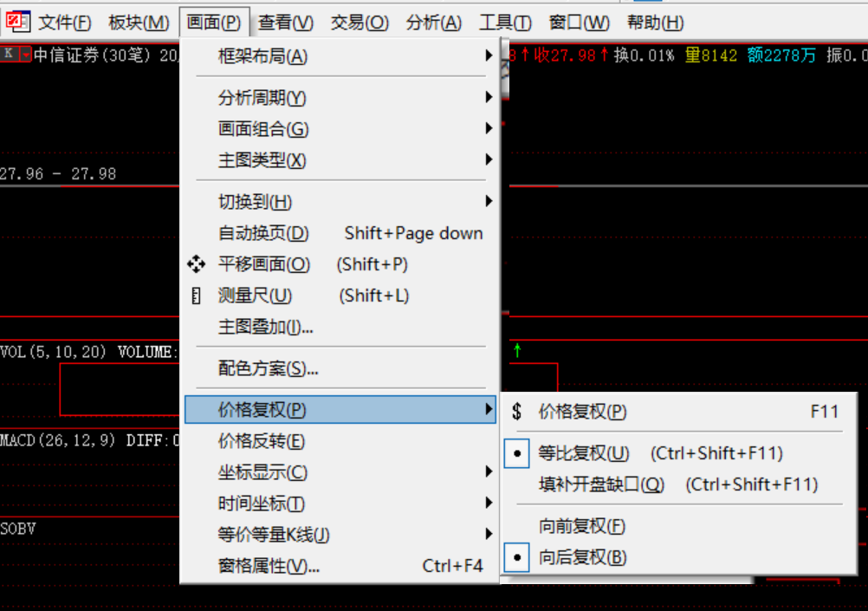Select 填补开盘缺口(Q) option
This screenshot has width=868, height=611.
pyautogui.click(x=679, y=484)
